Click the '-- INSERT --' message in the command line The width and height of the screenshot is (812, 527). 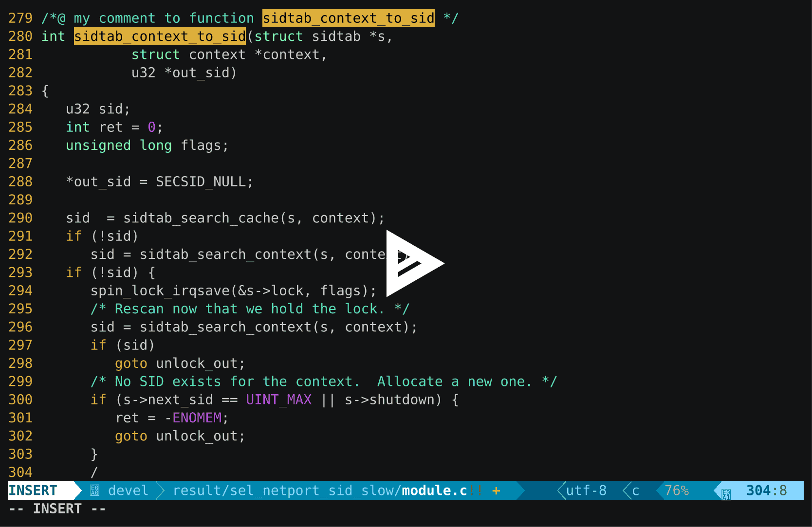(57, 509)
